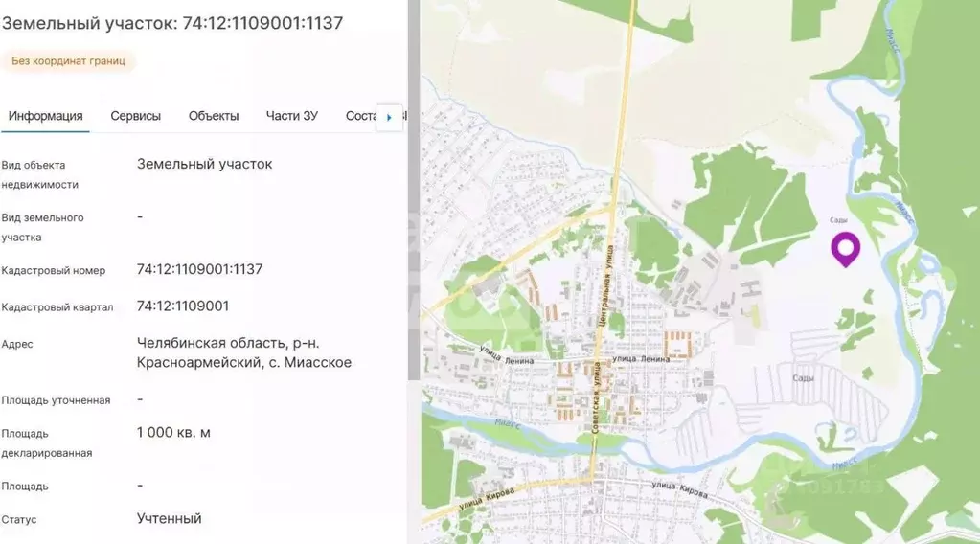Click the address text Челябинская область
Screen dimensions: 980x544
(x=211, y=343)
